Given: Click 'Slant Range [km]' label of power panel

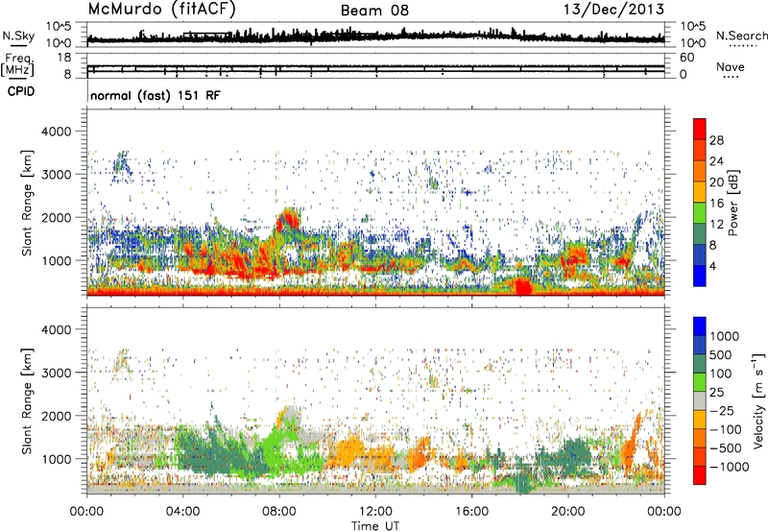Looking at the screenshot, I should click(x=27, y=203).
